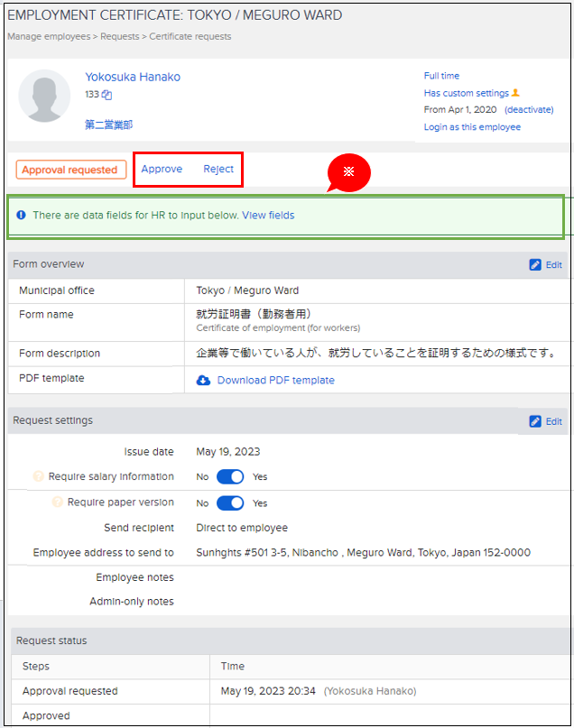Click the blue info icon in HR notice

click(21, 216)
